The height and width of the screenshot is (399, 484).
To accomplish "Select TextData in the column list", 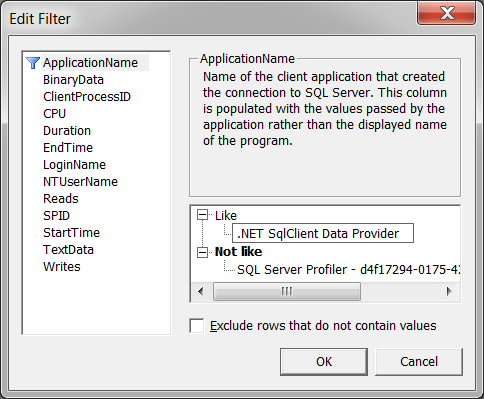I will 68,250.
